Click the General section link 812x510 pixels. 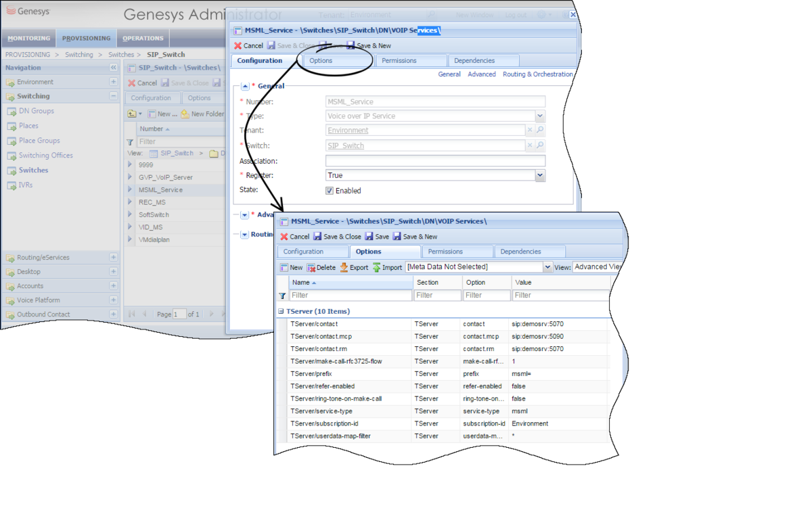click(449, 74)
